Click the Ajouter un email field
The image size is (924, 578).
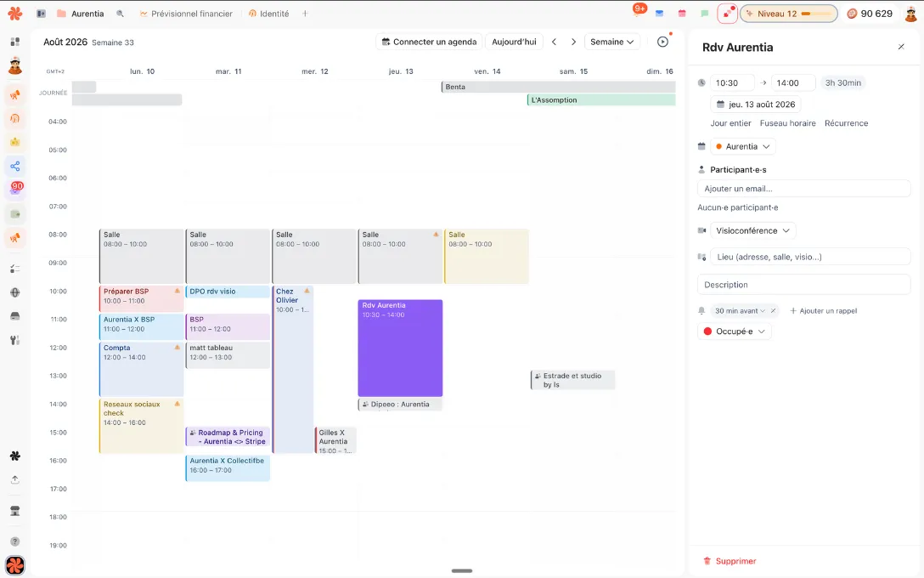pos(803,189)
